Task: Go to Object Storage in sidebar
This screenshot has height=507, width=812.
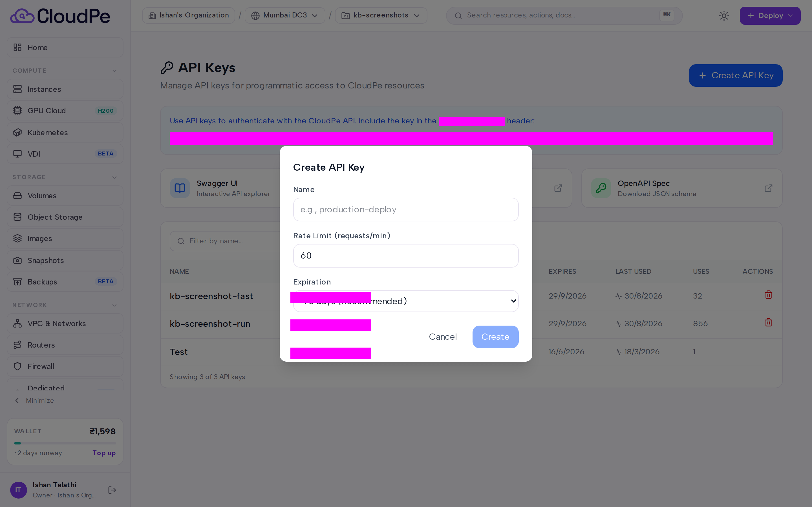Action: pos(65,217)
